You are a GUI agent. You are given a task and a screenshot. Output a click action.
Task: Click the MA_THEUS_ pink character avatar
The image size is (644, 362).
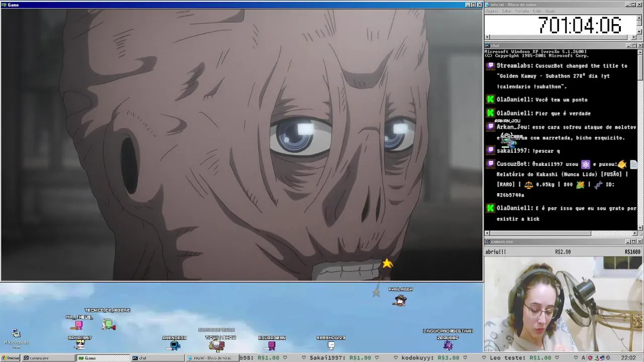(x=78, y=325)
